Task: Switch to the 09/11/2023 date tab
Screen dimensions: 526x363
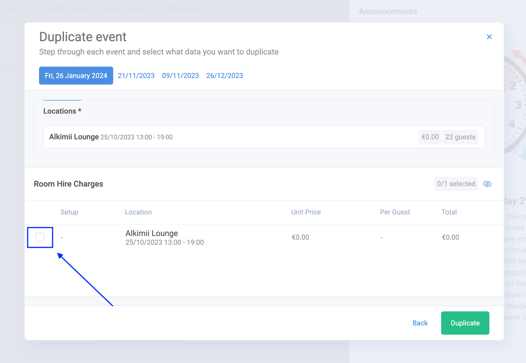Action: click(x=180, y=75)
